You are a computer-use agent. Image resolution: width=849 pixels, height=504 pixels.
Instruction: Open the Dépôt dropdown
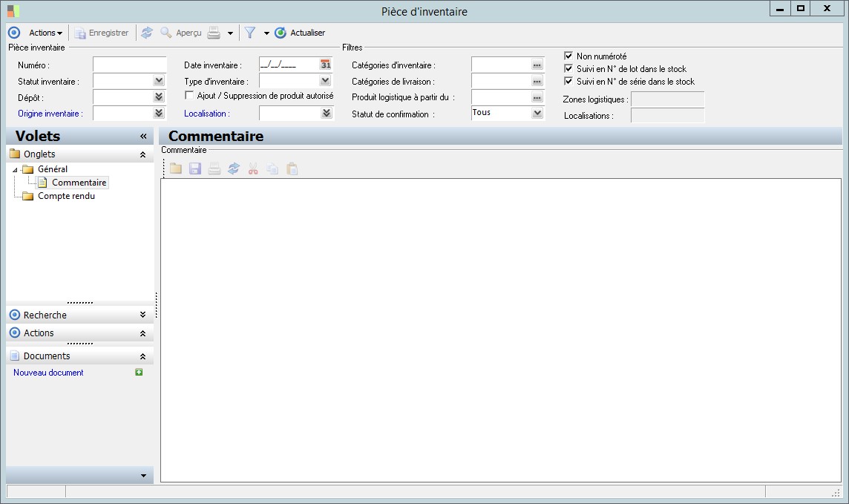click(159, 97)
